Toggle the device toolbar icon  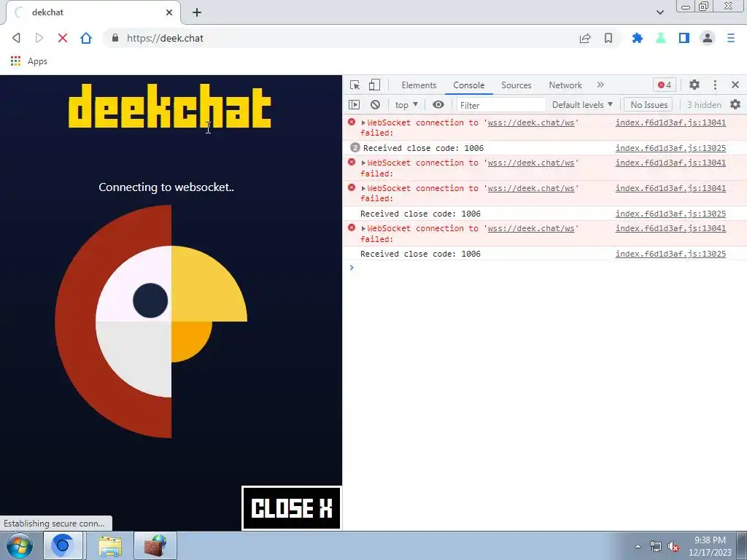(374, 85)
